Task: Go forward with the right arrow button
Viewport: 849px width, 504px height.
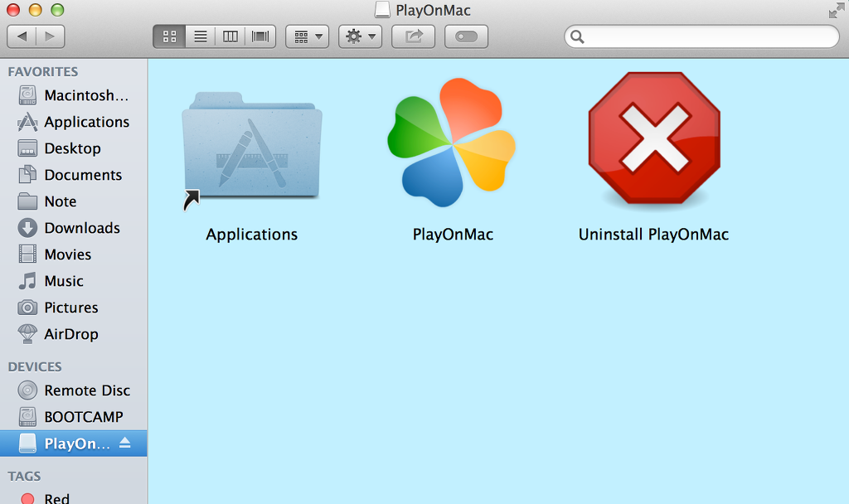Action: 51,36
